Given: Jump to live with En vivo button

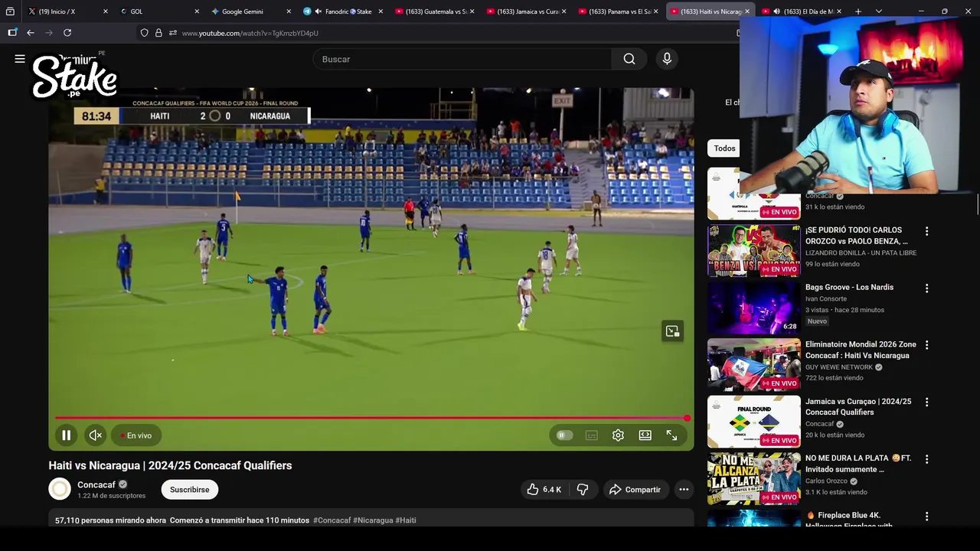Looking at the screenshot, I should pos(136,435).
